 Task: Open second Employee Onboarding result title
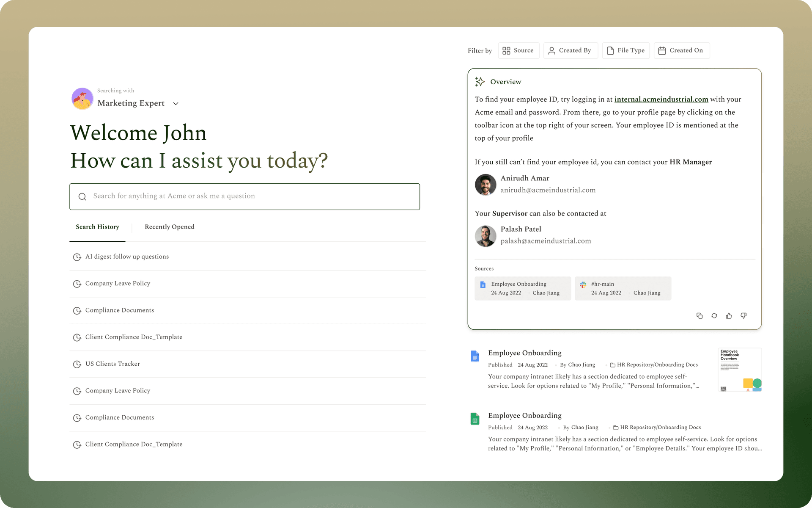click(x=524, y=415)
